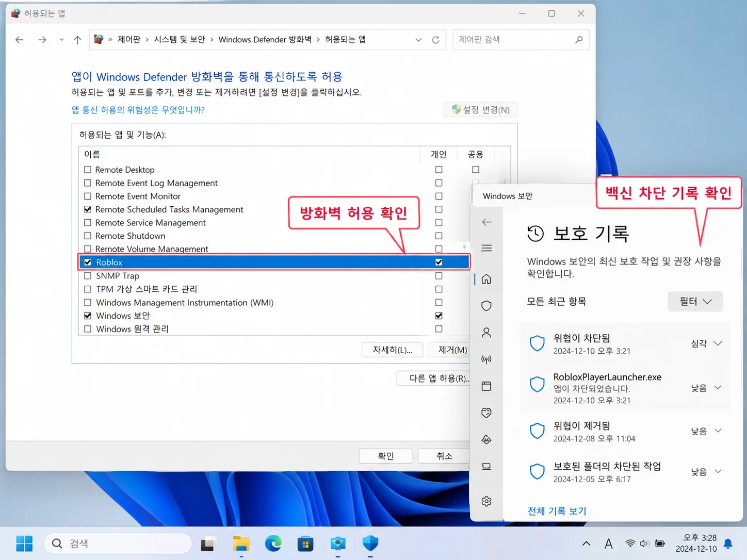Open Device security laptop icon

[486, 467]
